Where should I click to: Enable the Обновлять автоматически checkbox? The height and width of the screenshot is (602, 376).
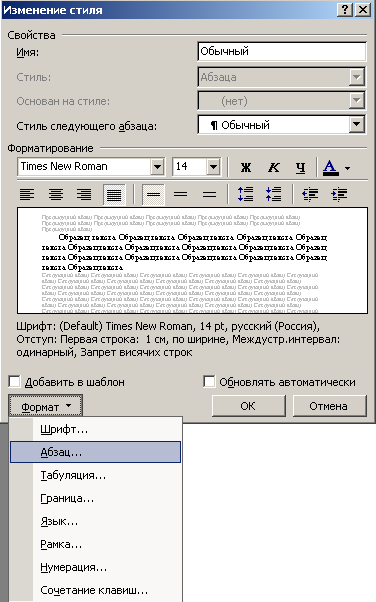point(209,382)
